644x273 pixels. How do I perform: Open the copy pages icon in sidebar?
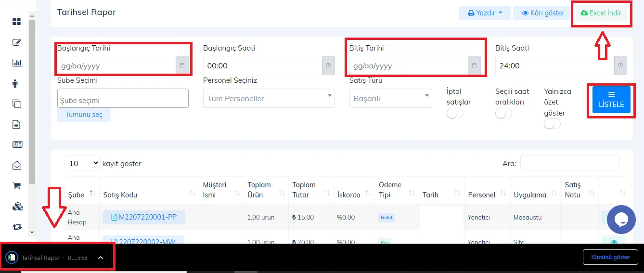pyautogui.click(x=17, y=104)
